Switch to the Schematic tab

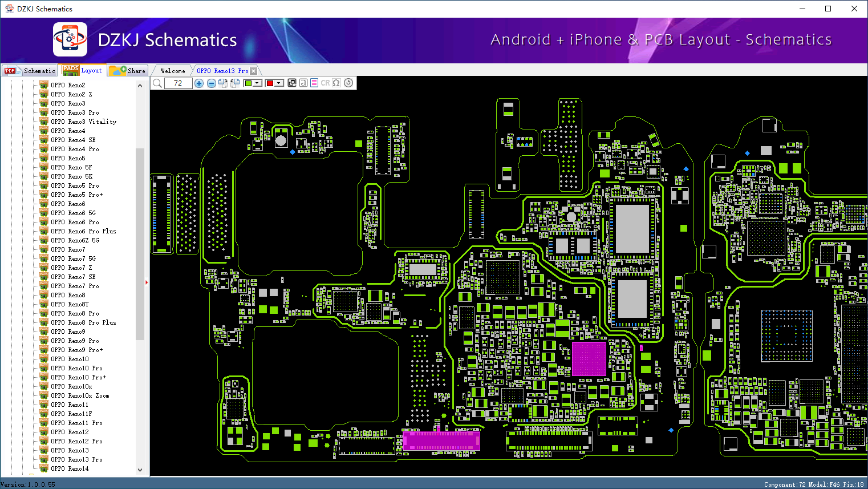point(30,71)
